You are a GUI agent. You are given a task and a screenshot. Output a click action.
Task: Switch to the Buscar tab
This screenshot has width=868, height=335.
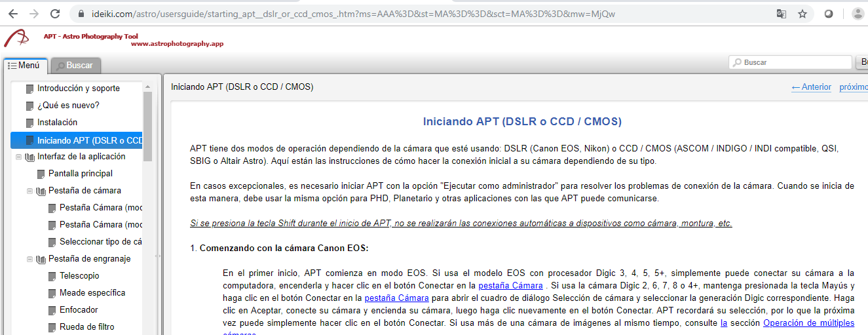tap(75, 66)
